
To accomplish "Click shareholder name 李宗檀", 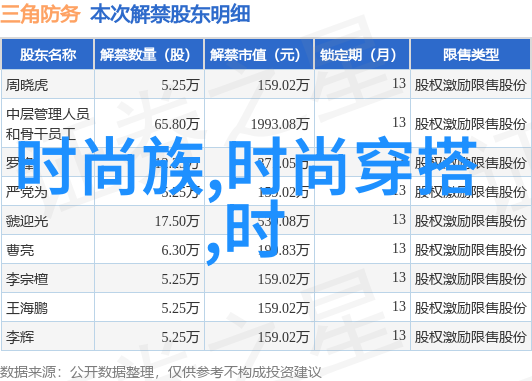I will pyautogui.click(x=27, y=279).
